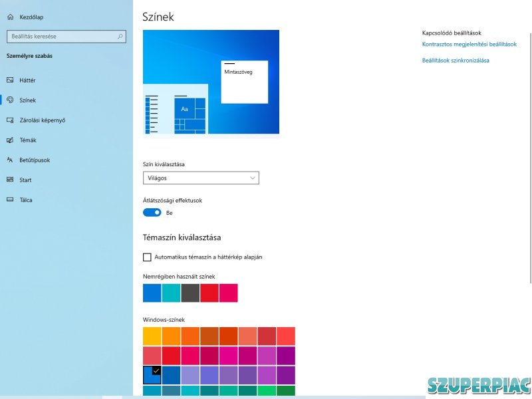Open the Zárolási képernyő settings page

[x=43, y=120]
